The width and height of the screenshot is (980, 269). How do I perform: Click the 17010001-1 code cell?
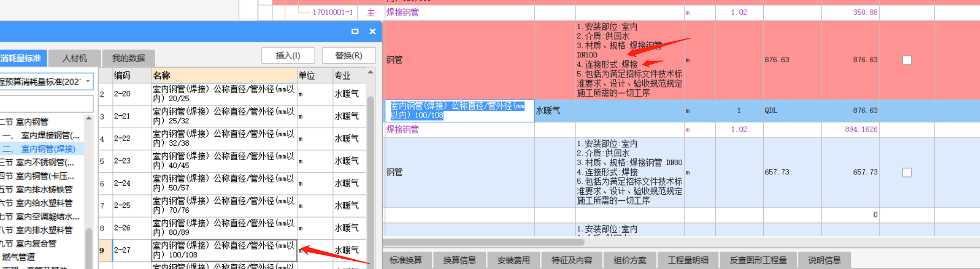point(332,12)
